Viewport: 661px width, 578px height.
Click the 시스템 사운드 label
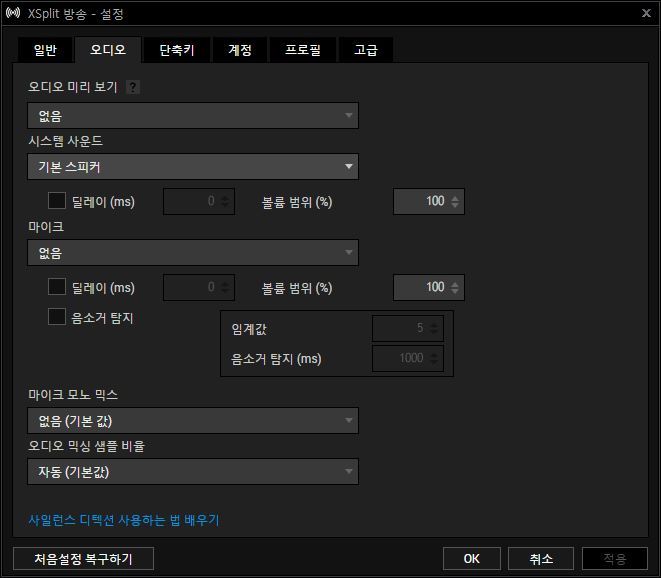pyautogui.click(x=65, y=141)
